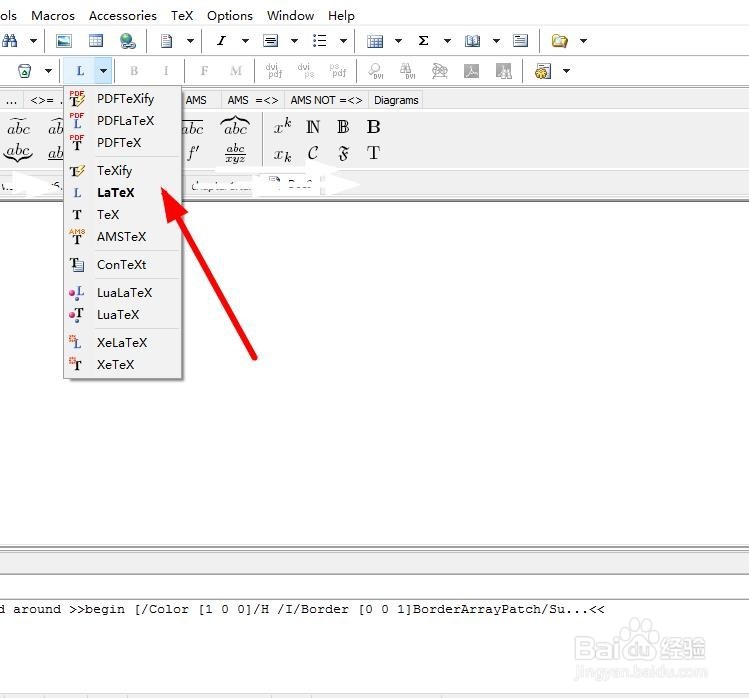
Task: Click the L LaTeX compile button
Action: click(x=80, y=71)
